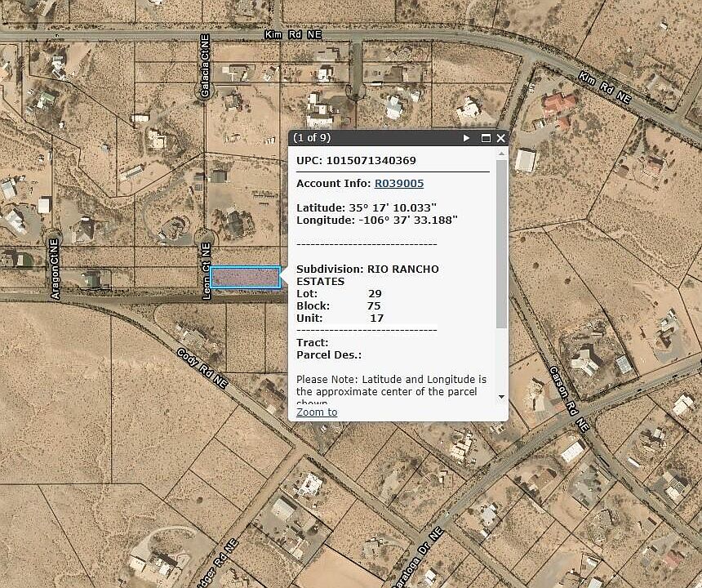This screenshot has width=702, height=588.
Task: Click the "Zoom to" link
Action: (x=317, y=412)
